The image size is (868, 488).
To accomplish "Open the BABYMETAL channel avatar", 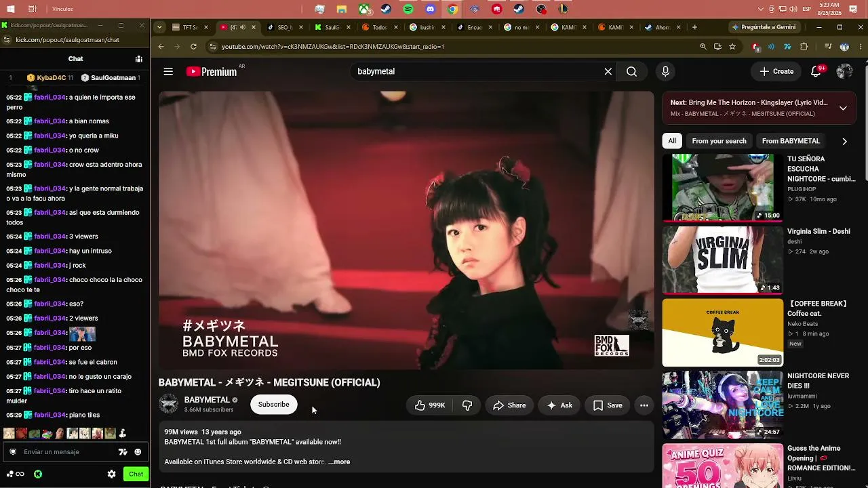I will (x=168, y=404).
